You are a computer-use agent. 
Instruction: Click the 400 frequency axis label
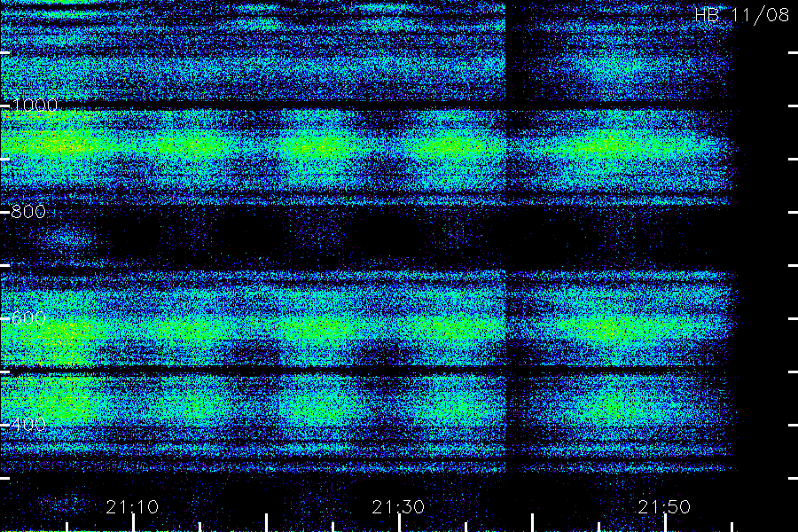click(28, 425)
